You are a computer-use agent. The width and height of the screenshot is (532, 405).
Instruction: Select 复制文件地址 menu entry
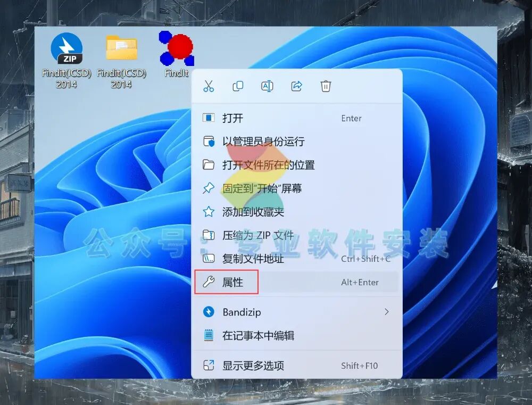(x=297, y=259)
